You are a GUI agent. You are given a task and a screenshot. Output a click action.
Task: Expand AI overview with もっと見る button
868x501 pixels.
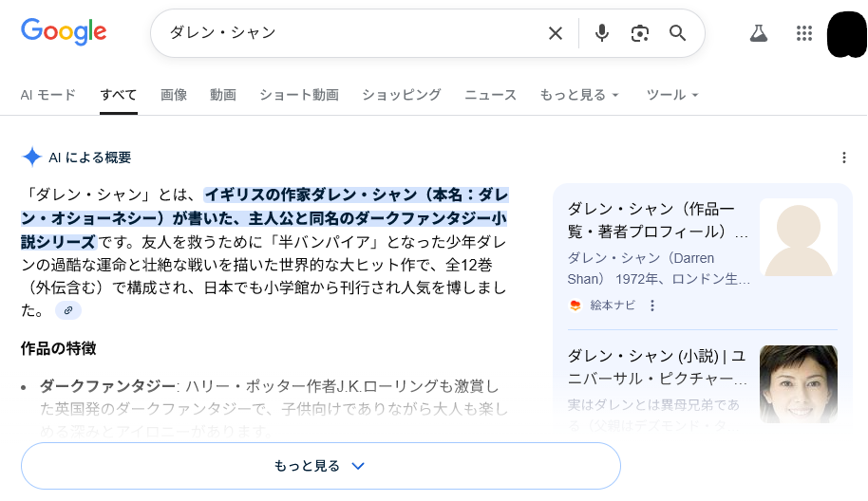[x=320, y=466]
